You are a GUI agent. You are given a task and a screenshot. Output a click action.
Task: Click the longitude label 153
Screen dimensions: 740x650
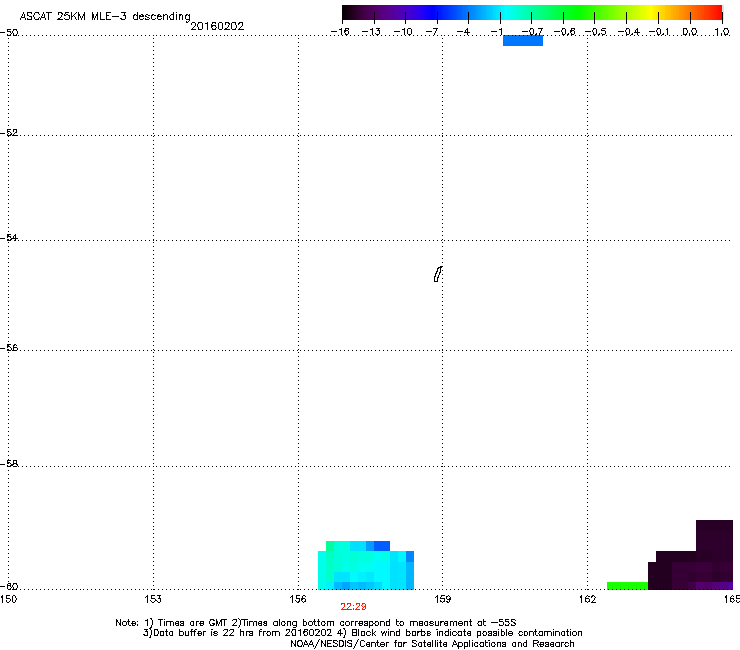(153, 599)
